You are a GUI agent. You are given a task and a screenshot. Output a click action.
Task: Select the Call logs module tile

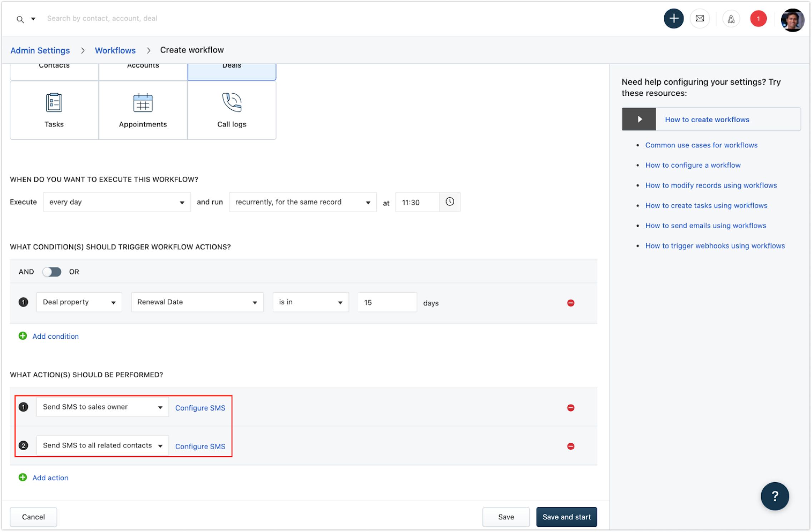click(232, 110)
